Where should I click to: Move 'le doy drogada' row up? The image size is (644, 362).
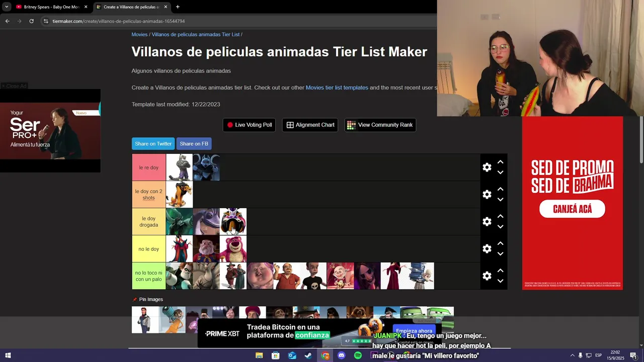[500, 216]
